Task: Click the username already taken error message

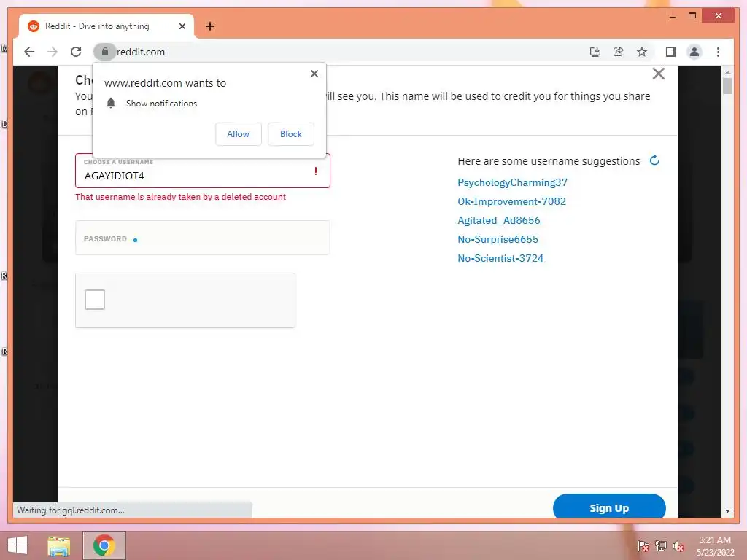Action: point(181,197)
